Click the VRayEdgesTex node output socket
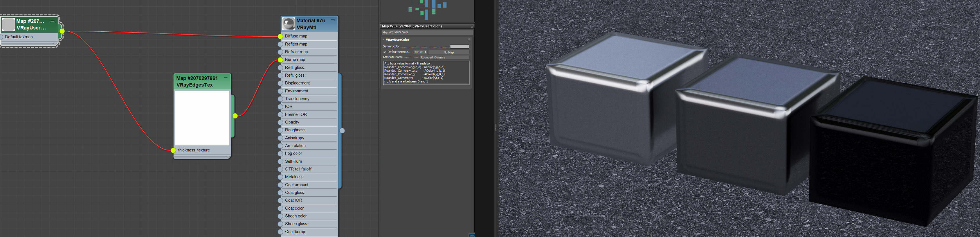 coord(235,116)
